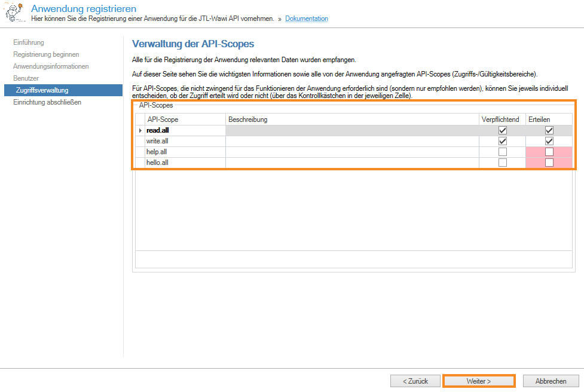Jump to the Einrichtung abschließen step
The image size is (584, 392).
pos(47,102)
